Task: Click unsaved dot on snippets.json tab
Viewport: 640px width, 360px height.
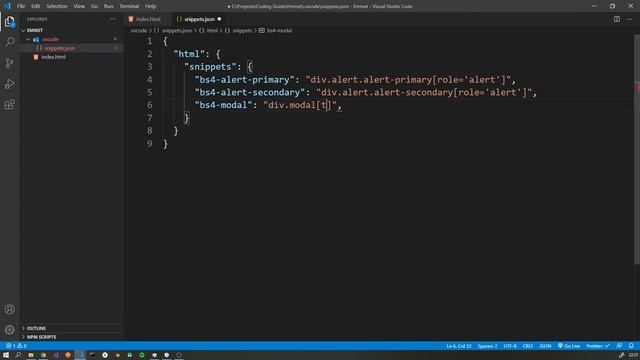Action: click(x=219, y=19)
